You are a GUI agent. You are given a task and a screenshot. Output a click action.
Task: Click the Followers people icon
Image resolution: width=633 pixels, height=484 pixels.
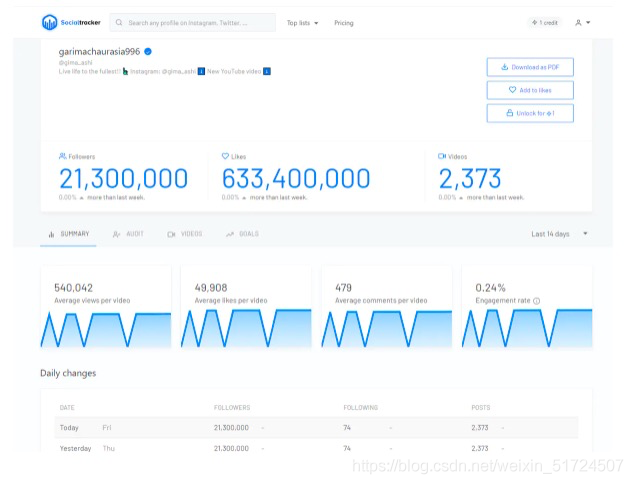[x=62, y=156]
